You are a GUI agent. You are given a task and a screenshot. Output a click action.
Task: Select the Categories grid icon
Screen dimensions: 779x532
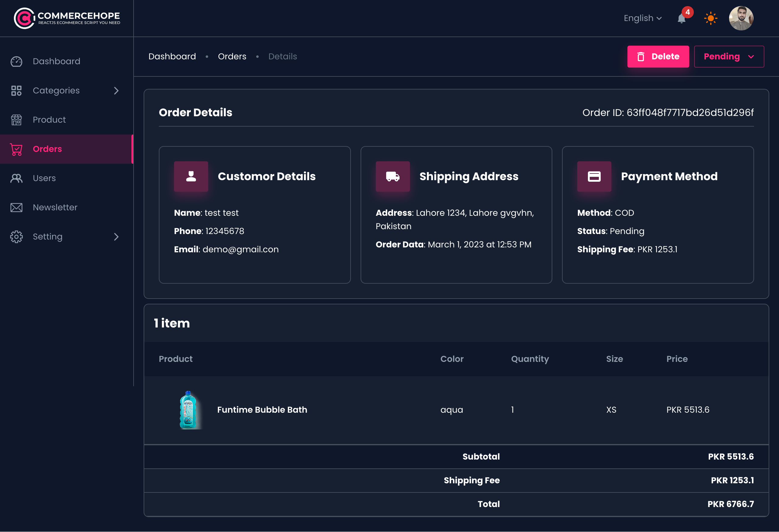click(16, 90)
